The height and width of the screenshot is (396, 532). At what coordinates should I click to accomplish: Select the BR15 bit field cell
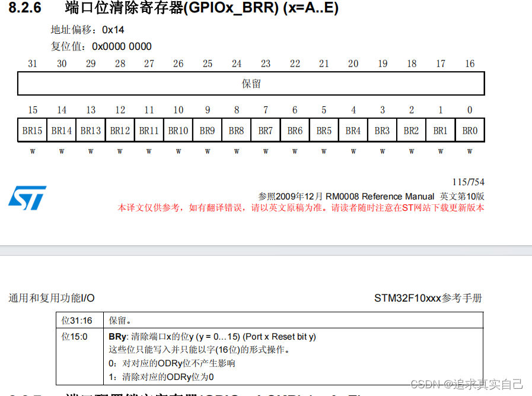[32, 129]
